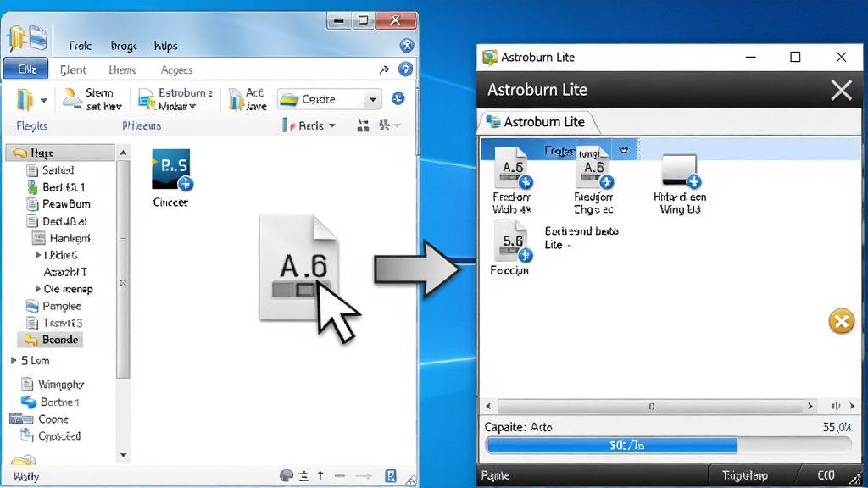Image resolution: width=868 pixels, height=488 pixels.
Task: Click the Flepits label
Action: pyautogui.click(x=32, y=126)
